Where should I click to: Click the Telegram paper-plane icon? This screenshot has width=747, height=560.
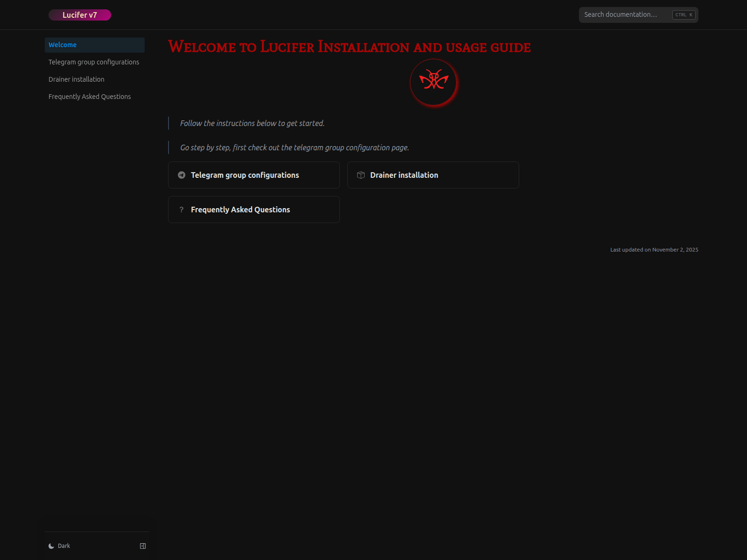click(x=182, y=175)
